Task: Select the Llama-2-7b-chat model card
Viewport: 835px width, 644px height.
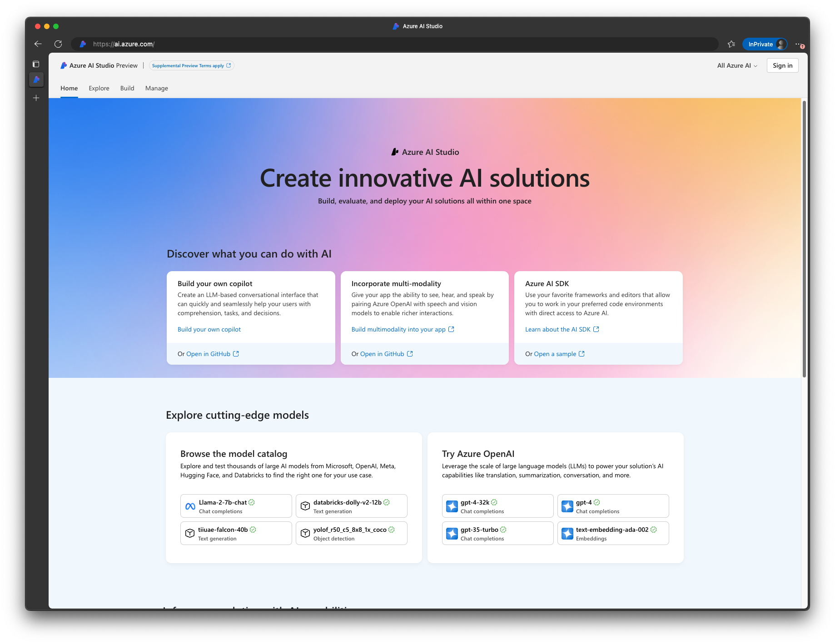Action: click(236, 506)
